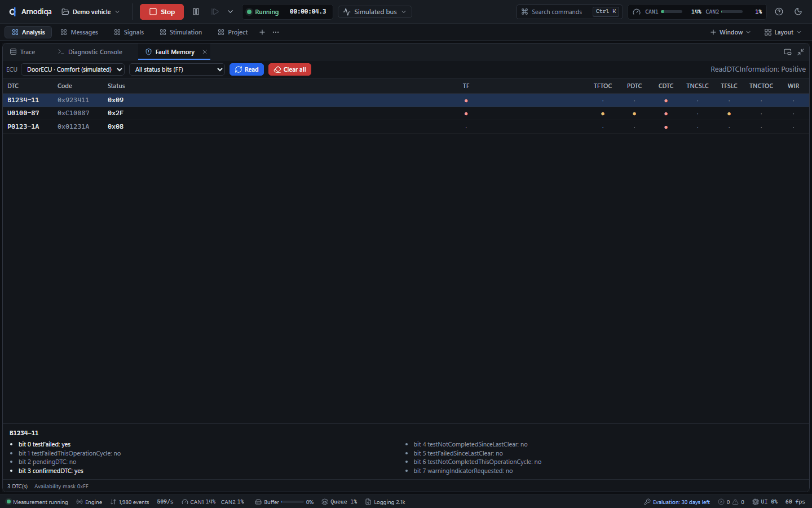
Task: Click the Arnodiqa logo icon
Action: click(x=12, y=12)
